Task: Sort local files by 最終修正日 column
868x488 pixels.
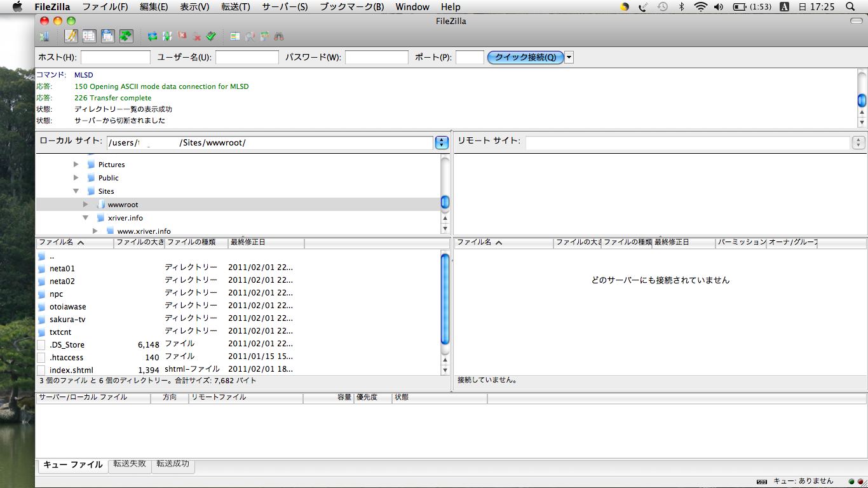Action: [x=266, y=242]
